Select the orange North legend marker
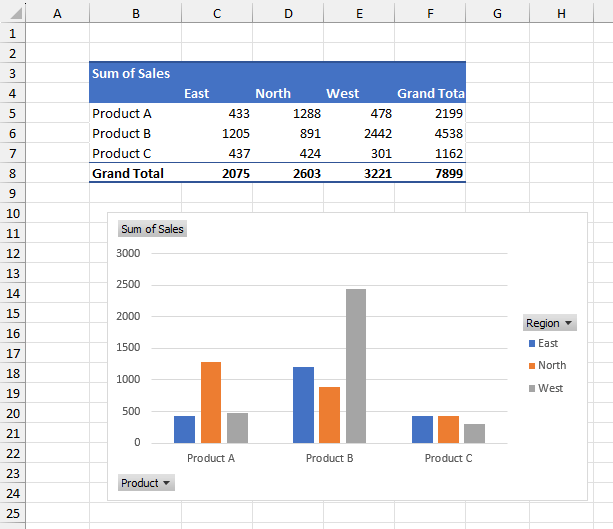This screenshot has height=529, width=613. click(532, 366)
